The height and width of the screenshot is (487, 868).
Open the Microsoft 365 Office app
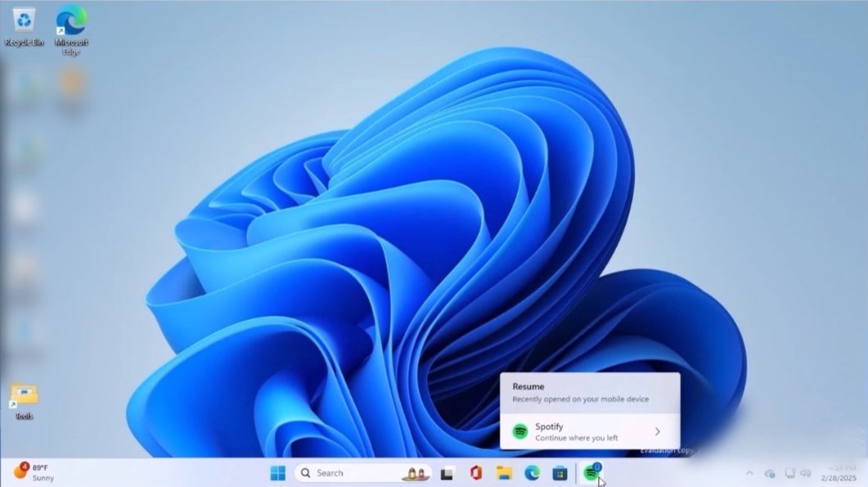pos(474,472)
